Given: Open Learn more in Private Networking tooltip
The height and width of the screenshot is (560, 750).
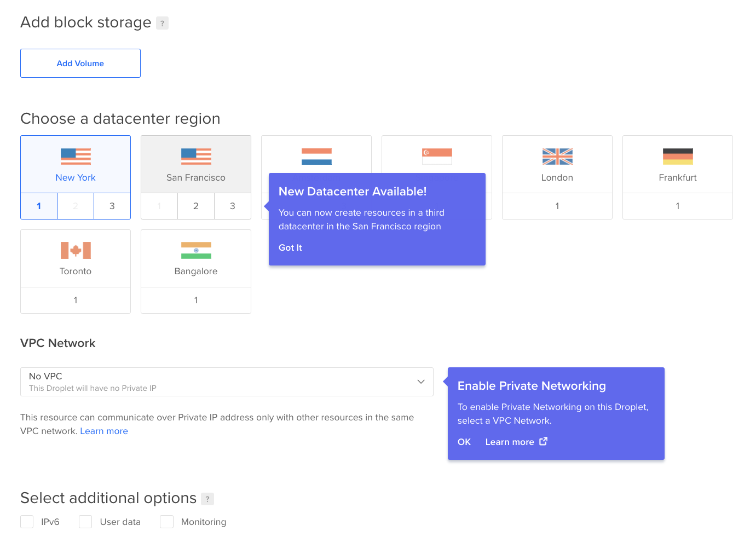Looking at the screenshot, I should tap(510, 442).
